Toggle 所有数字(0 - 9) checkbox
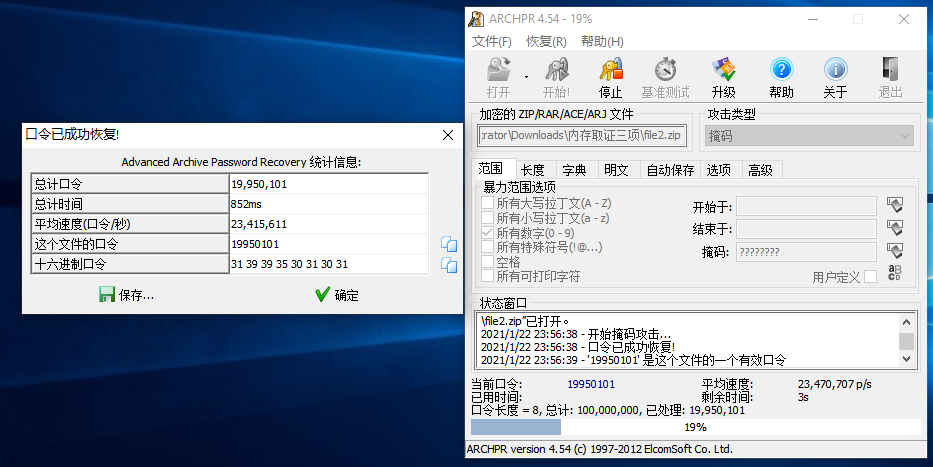This screenshot has height=467, width=933. click(x=487, y=233)
